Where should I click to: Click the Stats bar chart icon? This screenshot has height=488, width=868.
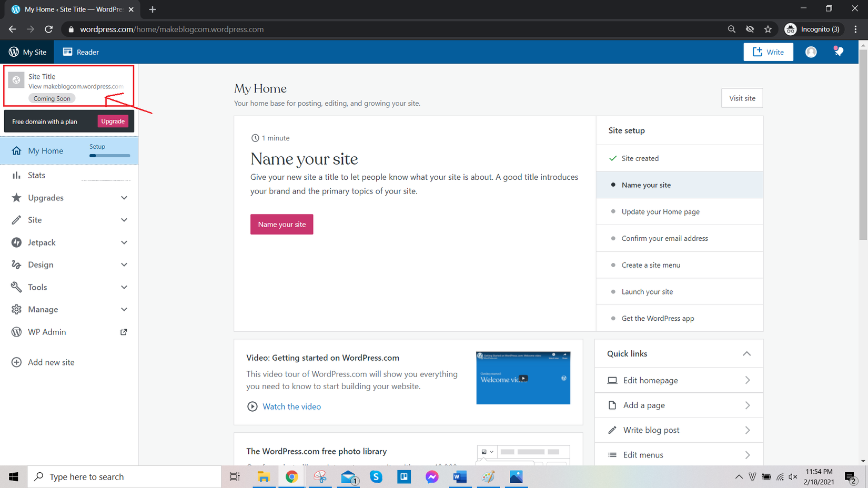point(17,175)
